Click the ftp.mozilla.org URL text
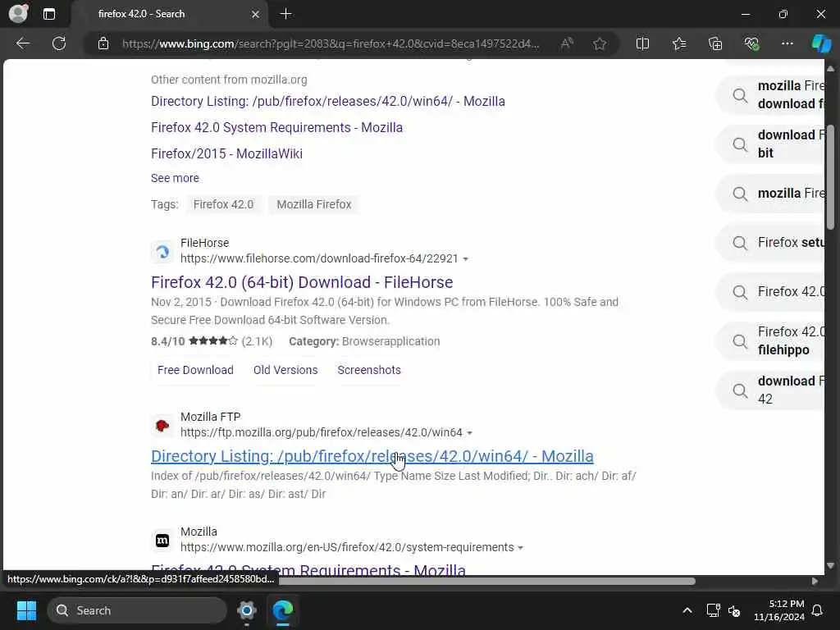 pyautogui.click(x=322, y=432)
